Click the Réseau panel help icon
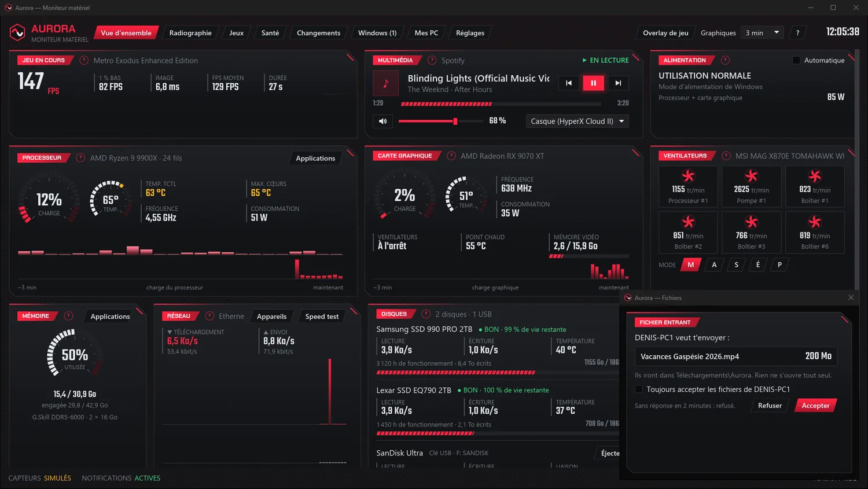 click(209, 316)
